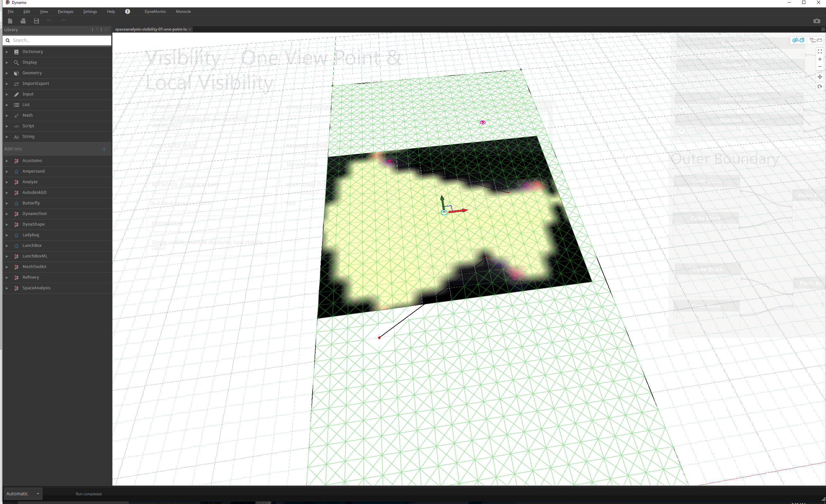
Task: Open the Automatic run mode dropdown
Action: pos(22,493)
